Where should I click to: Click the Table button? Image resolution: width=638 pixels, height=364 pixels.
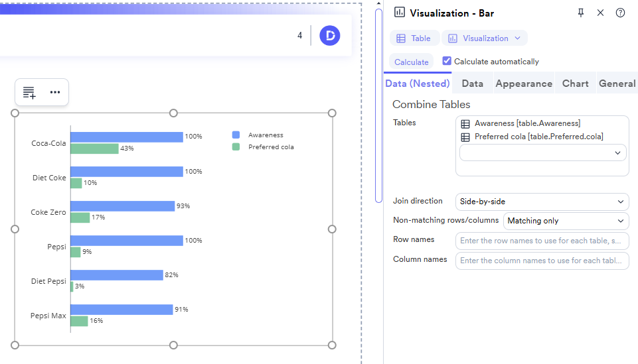pyautogui.click(x=414, y=38)
